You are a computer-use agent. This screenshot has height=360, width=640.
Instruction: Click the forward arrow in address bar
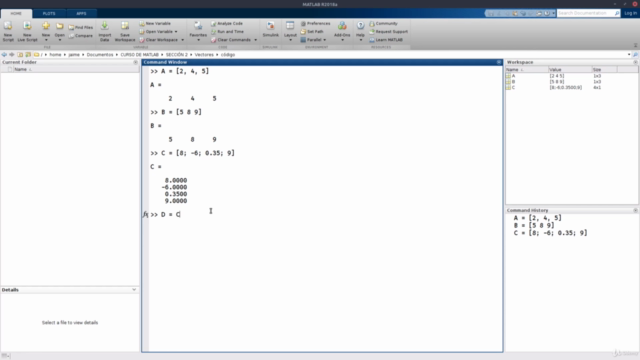click(x=12, y=54)
